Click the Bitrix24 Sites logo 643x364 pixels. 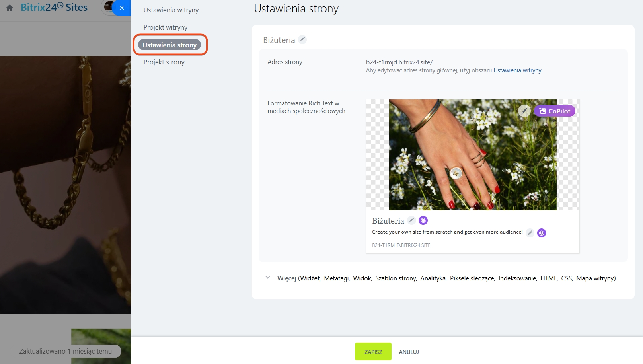coord(54,7)
